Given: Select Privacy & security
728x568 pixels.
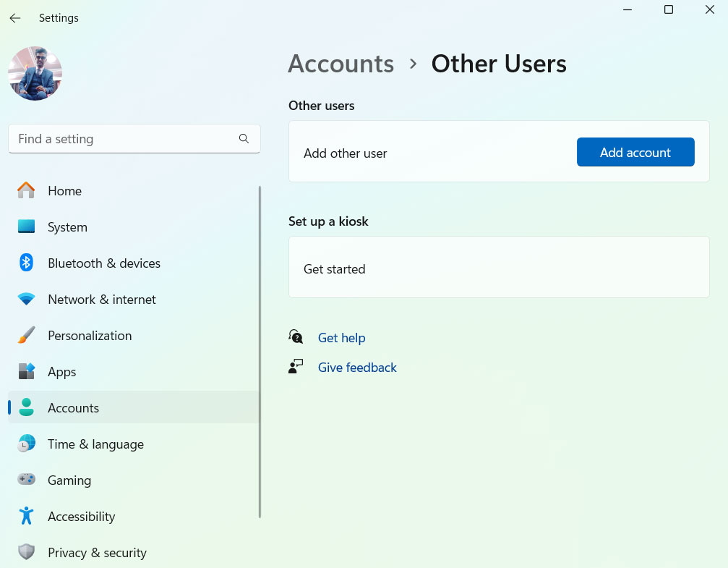Looking at the screenshot, I should tap(133, 553).
